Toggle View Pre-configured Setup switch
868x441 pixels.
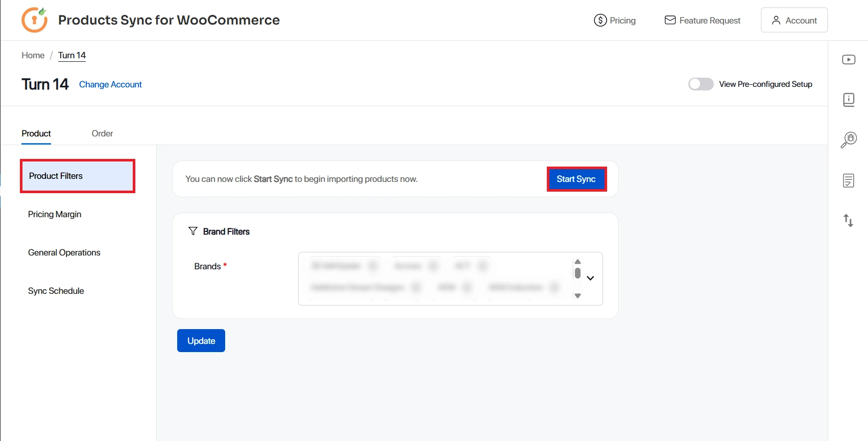701,84
